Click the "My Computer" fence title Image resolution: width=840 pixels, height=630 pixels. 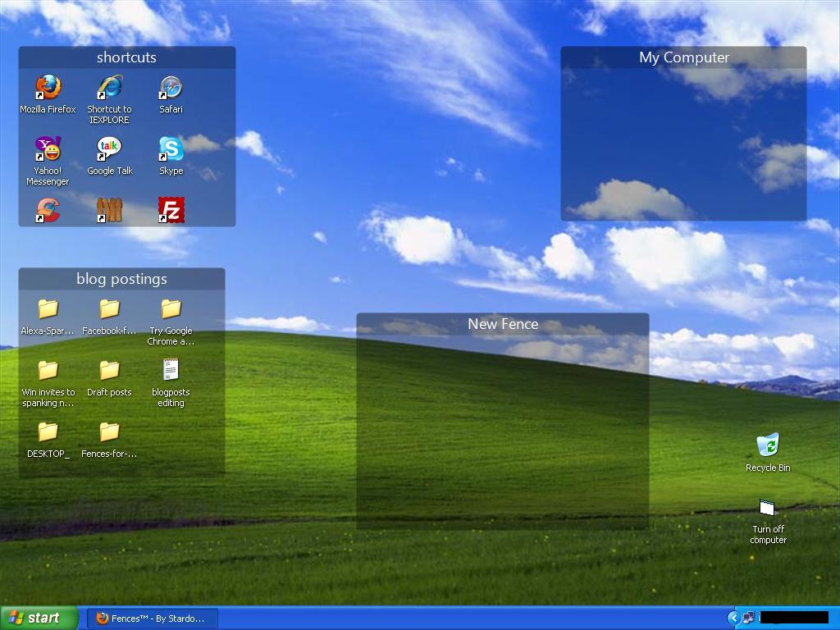coord(683,57)
